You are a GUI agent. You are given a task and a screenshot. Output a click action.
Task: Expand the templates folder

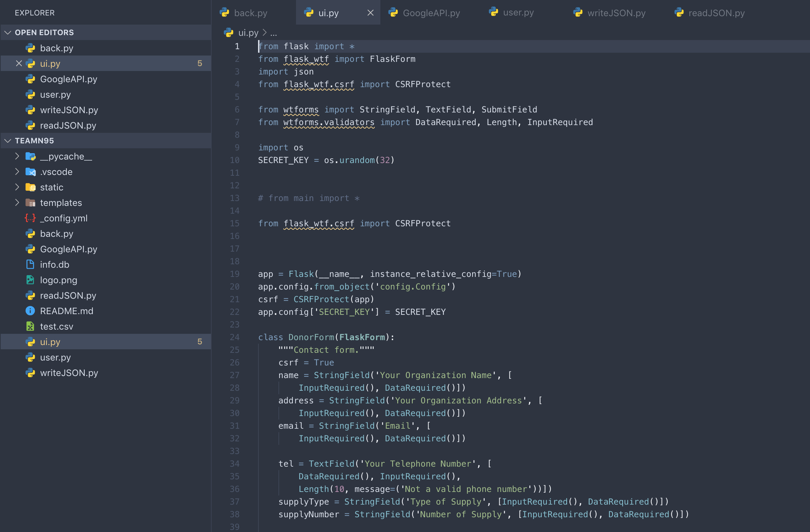(17, 203)
